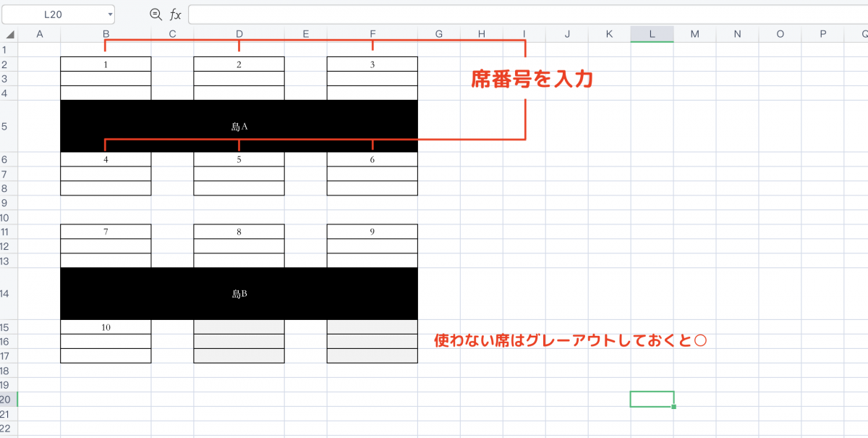Select row 5 header
This screenshot has width=868, height=438.
(8, 126)
